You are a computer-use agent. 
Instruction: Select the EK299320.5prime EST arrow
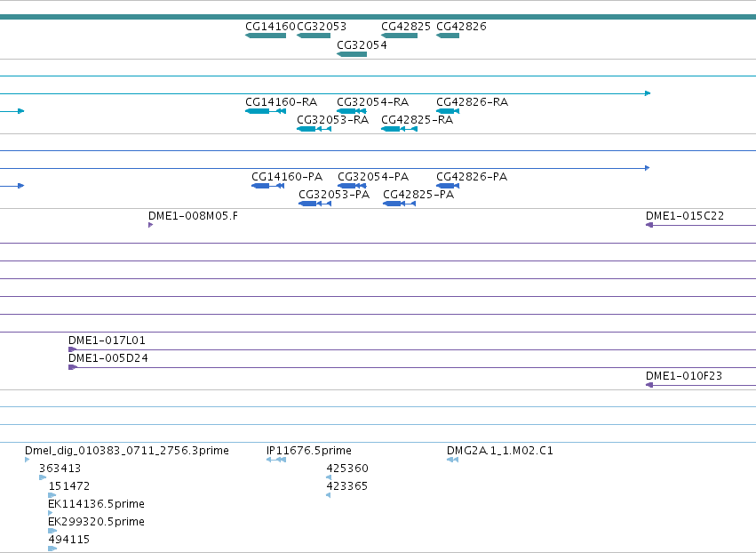click(52, 531)
